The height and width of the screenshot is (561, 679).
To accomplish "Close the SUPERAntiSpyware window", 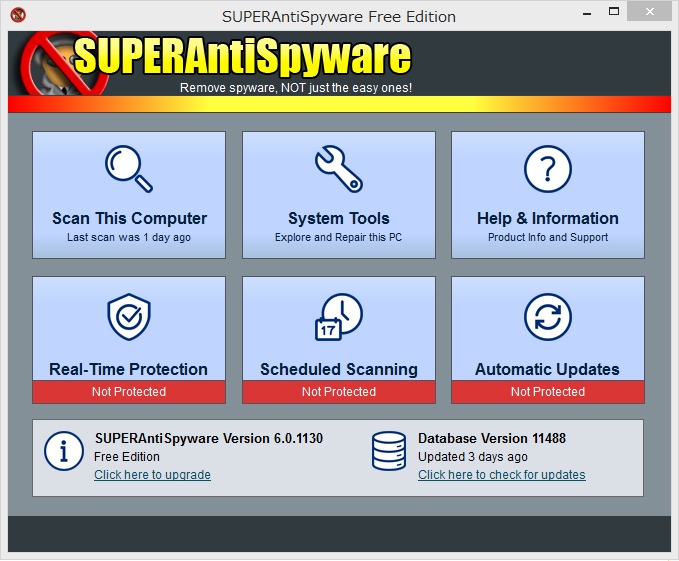I will click(650, 12).
